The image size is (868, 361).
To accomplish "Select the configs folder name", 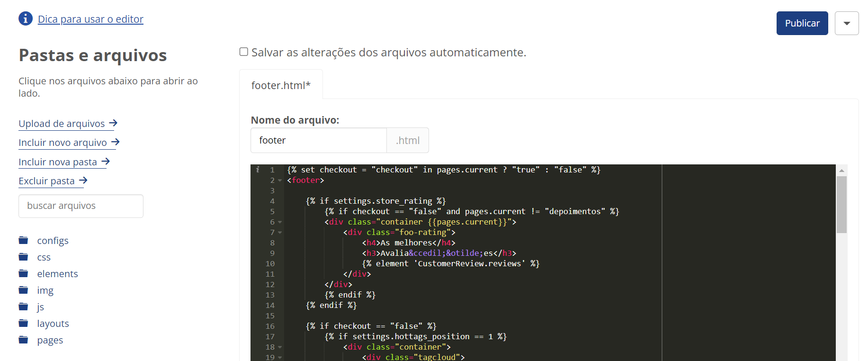I will point(53,241).
